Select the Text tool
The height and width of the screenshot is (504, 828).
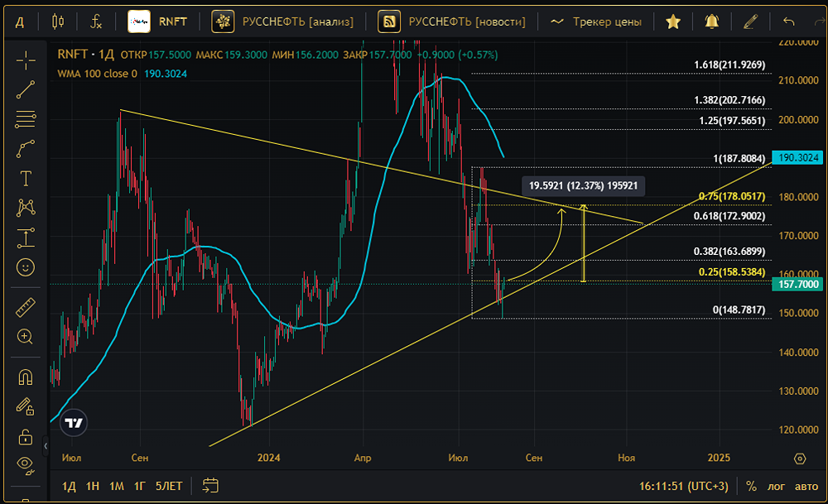26,179
